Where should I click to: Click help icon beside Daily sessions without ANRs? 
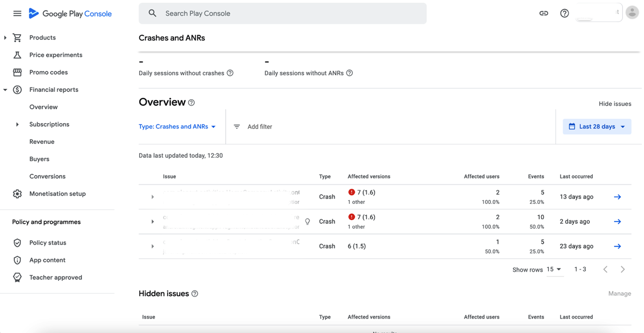(349, 73)
